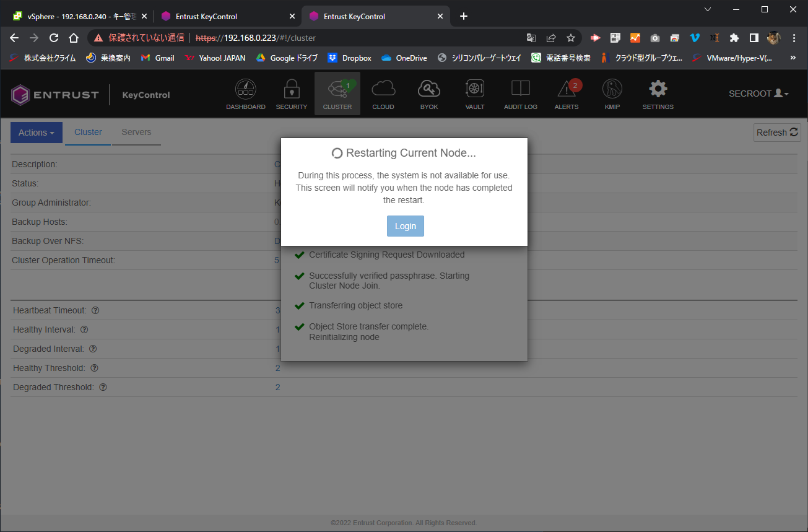Viewport: 808px width, 532px height.
Task: Open the Vimeo extension icon
Action: pos(695,38)
